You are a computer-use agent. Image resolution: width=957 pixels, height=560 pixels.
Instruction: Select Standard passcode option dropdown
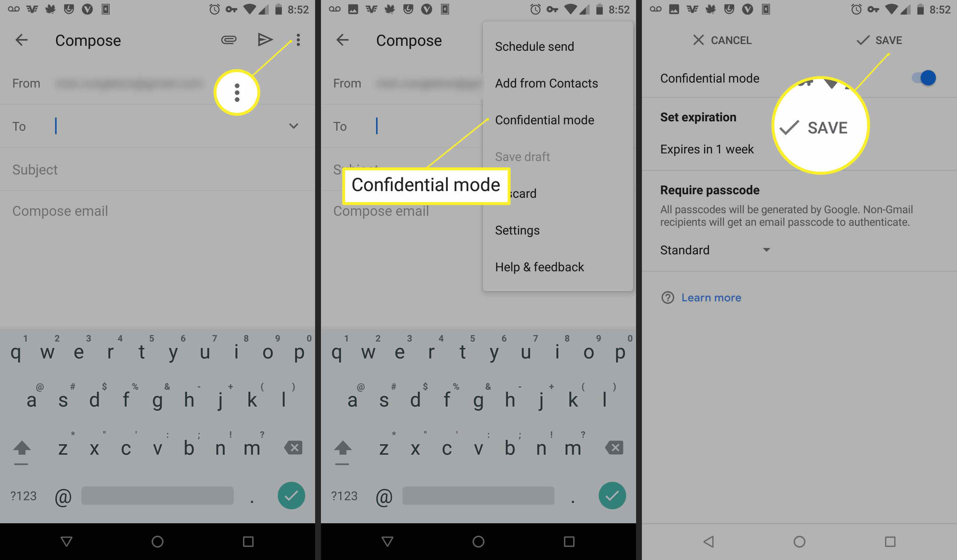(x=720, y=250)
